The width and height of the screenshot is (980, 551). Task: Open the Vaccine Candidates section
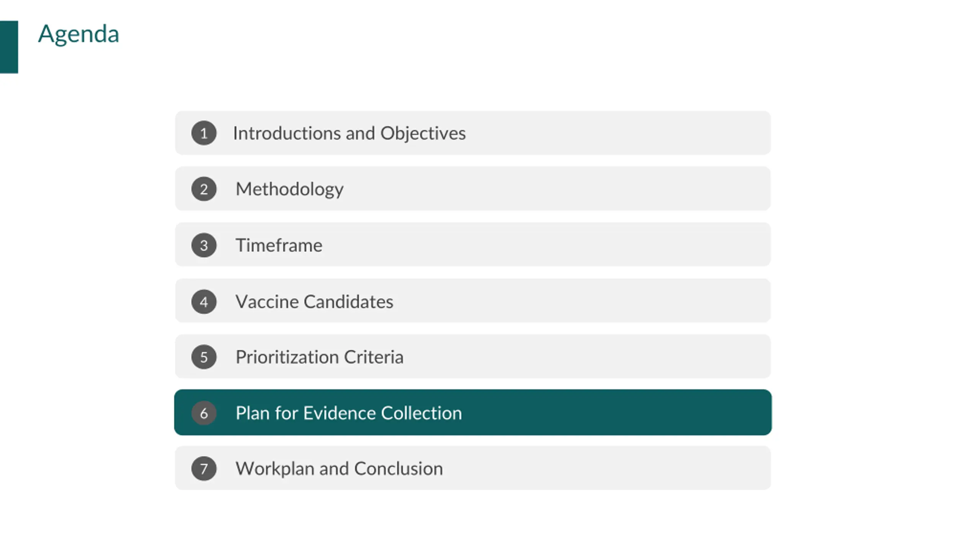314,302
